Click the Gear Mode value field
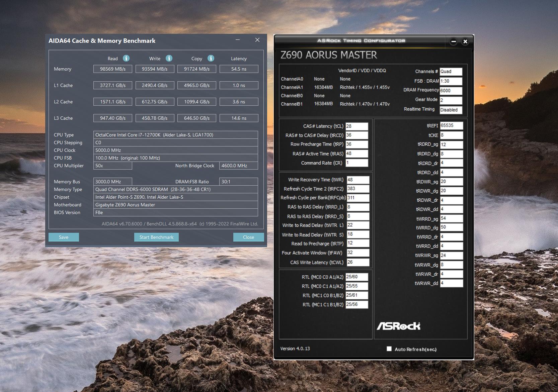The image size is (558, 392). coord(451,100)
